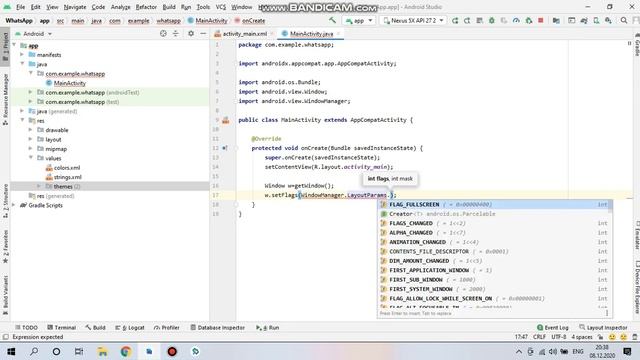Open the Terminal tool window
The image size is (640, 360).
point(62,327)
